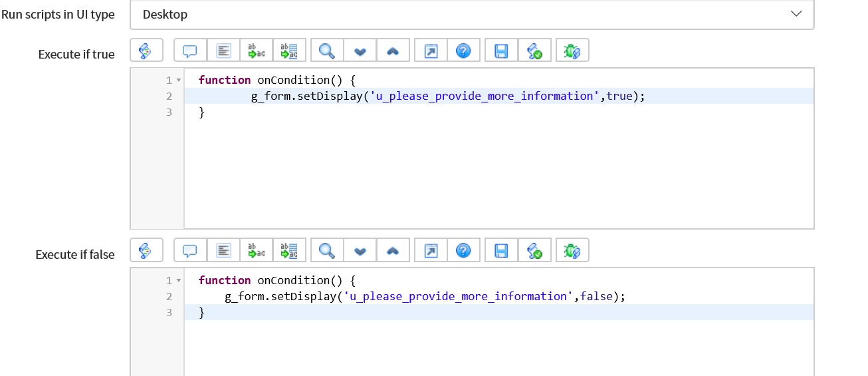Check script syntax in Execute if true toolbar
868x376 pixels.
534,51
